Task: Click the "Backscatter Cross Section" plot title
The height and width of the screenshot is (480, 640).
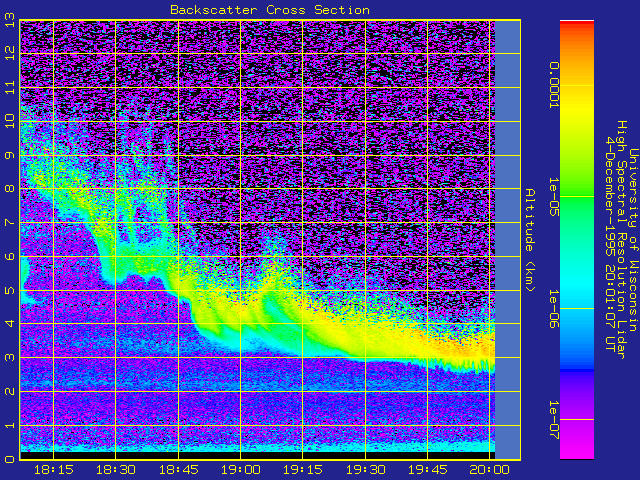Action: (270, 10)
